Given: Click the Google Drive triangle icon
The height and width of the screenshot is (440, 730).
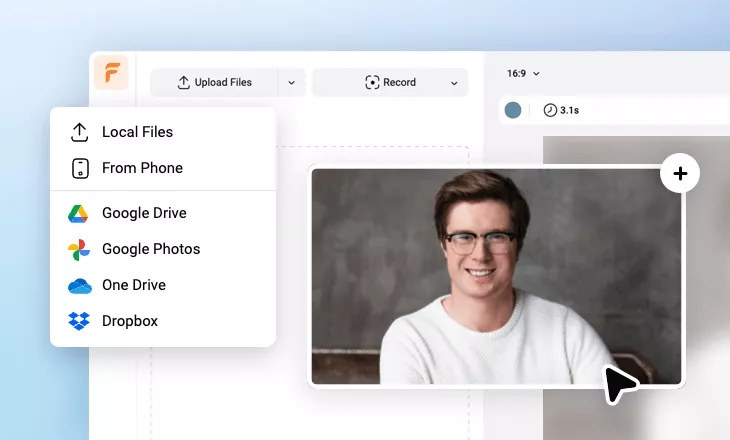Looking at the screenshot, I should point(79,213).
